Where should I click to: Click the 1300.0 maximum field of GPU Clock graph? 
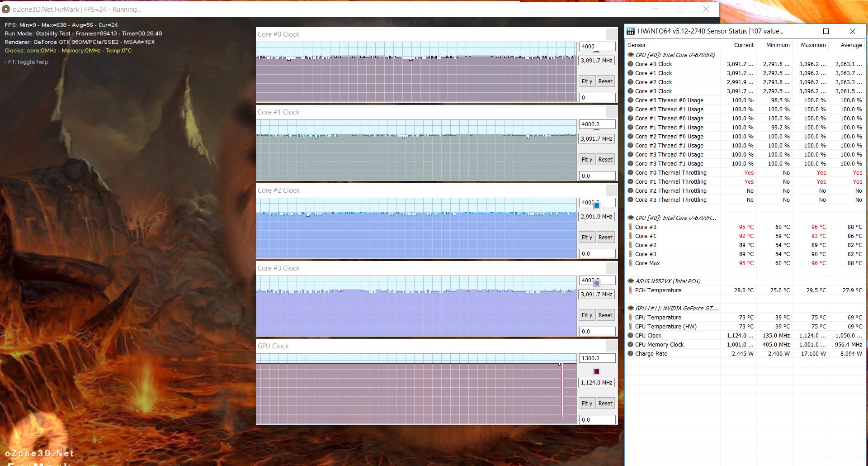pos(597,358)
